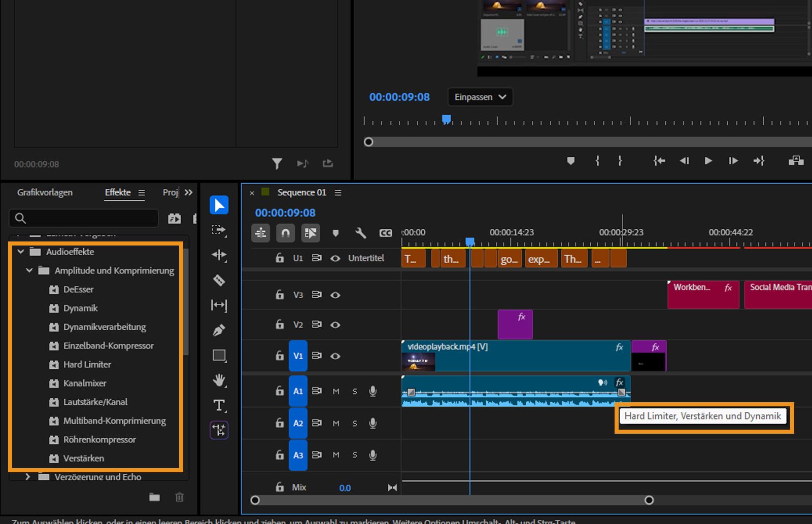
Task: Select the Type text tool
Action: [x=219, y=405]
